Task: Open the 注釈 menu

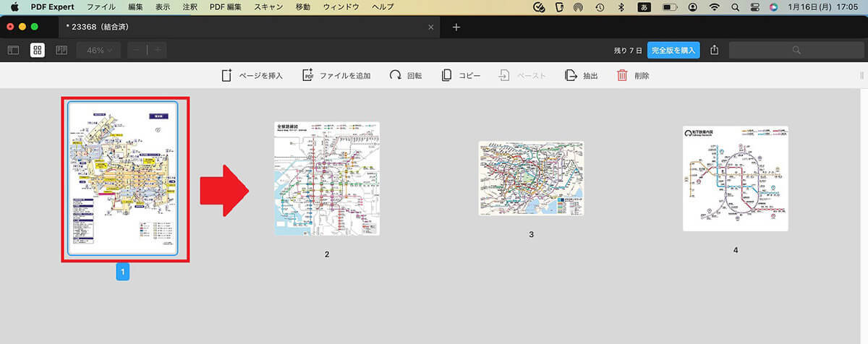Action: click(190, 7)
